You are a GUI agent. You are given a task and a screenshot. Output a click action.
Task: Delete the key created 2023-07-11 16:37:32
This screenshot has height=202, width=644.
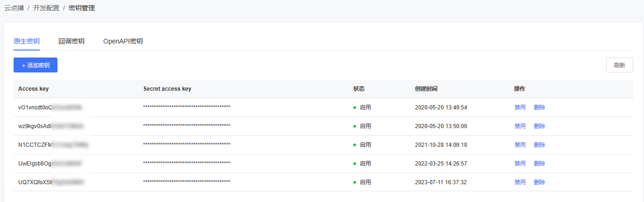539,182
